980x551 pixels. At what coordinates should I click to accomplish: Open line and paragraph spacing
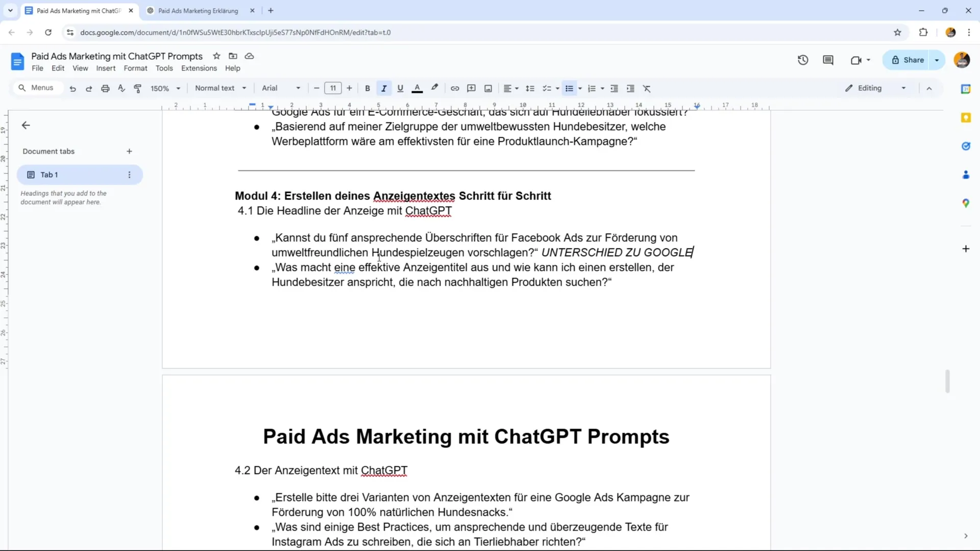click(530, 88)
